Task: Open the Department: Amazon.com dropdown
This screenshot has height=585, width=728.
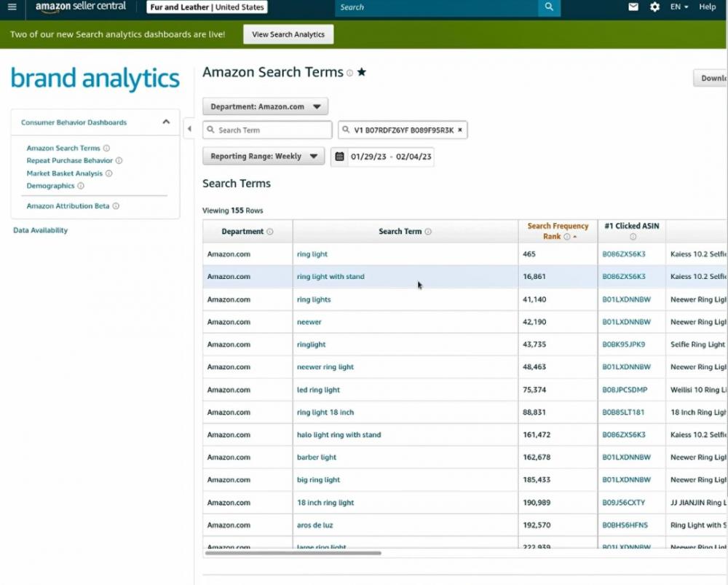Action: 265,106
